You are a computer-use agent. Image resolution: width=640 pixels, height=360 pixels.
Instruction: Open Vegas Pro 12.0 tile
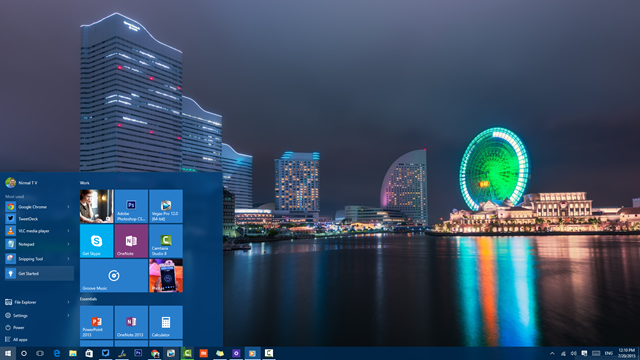166,206
